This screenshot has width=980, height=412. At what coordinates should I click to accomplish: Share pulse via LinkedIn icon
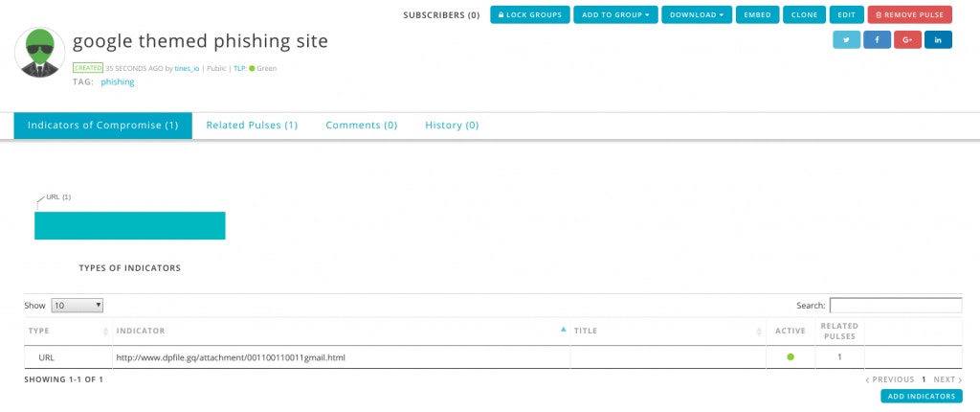click(938, 39)
